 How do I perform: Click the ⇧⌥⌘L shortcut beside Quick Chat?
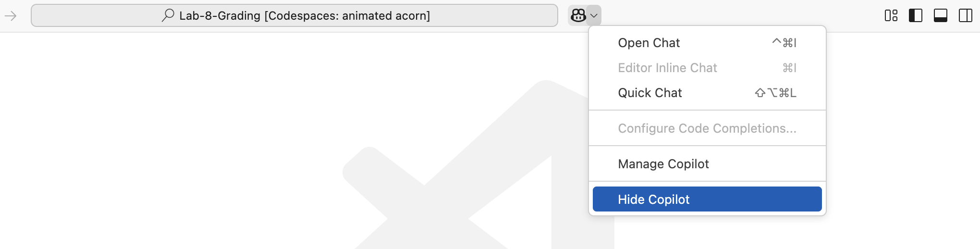pyautogui.click(x=776, y=93)
